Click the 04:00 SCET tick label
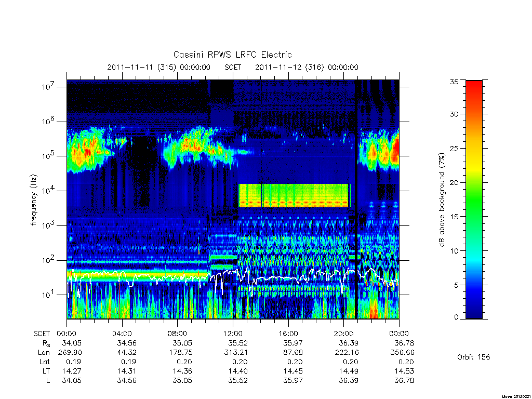 (122, 334)
